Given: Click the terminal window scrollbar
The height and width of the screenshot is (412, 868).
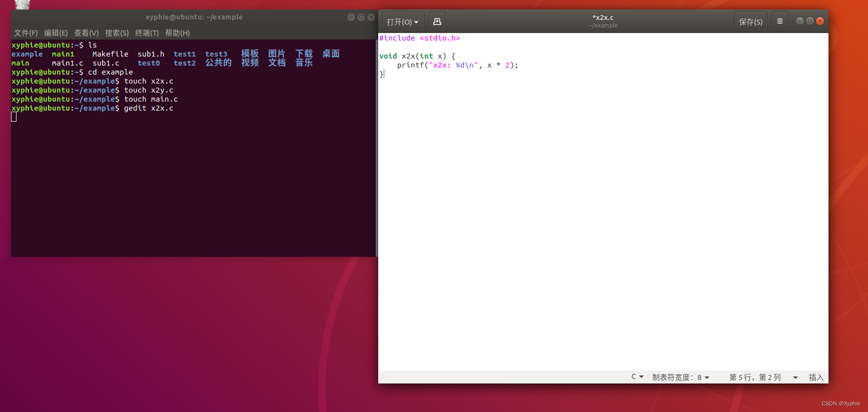Looking at the screenshot, I should pos(377,148).
